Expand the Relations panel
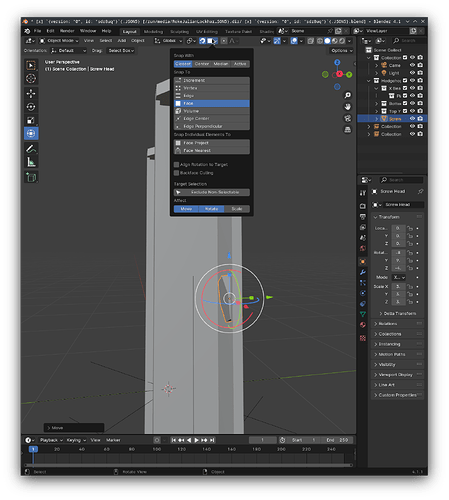Image resolution: width=449 pixels, height=500 pixels. click(x=397, y=324)
